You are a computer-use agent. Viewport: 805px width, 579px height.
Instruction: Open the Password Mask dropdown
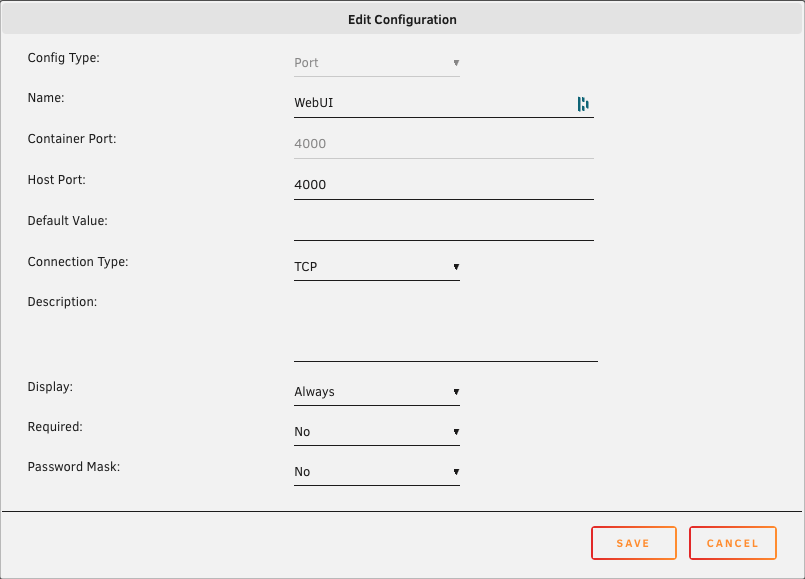(x=377, y=472)
